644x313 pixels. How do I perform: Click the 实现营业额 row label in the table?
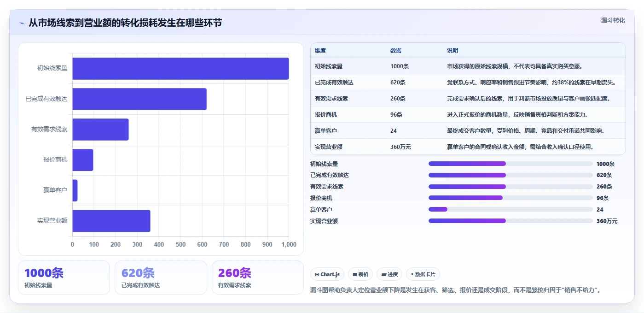tap(329, 147)
